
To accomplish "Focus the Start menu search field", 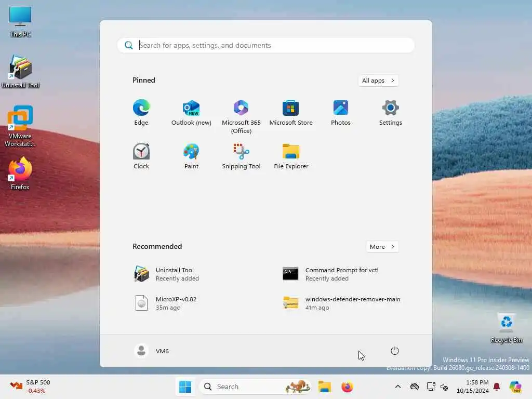I will coord(266,45).
